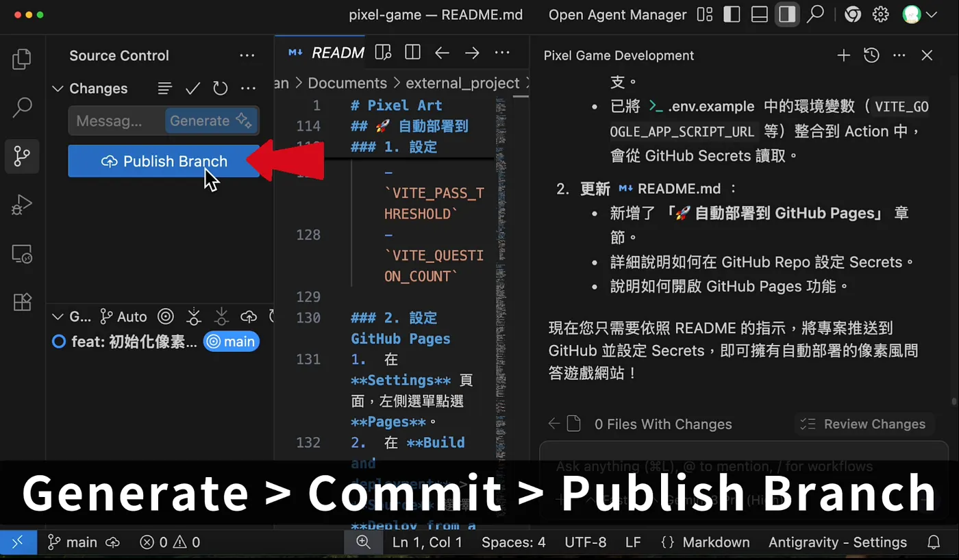Click the top search magnifier icon

click(x=815, y=14)
